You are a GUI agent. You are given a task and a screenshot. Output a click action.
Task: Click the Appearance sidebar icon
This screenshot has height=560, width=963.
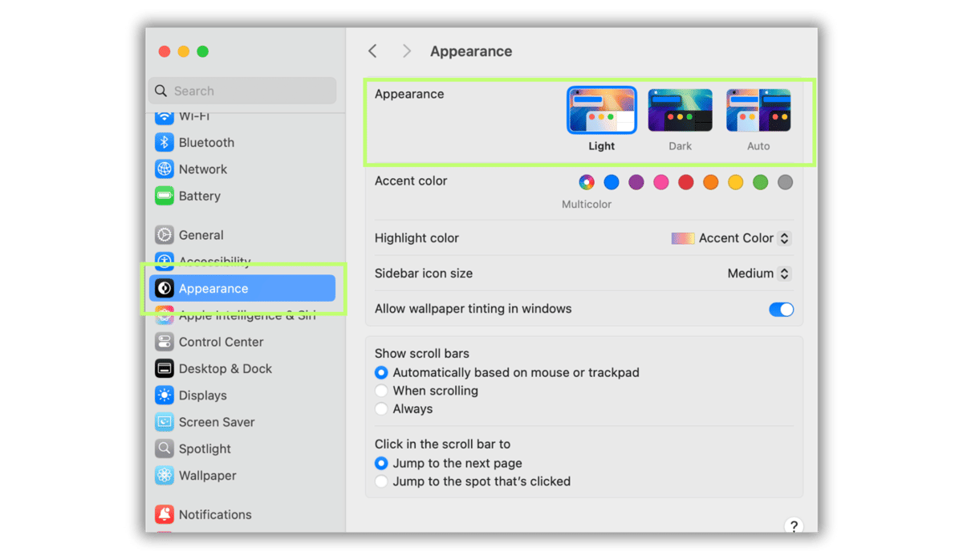coord(165,289)
